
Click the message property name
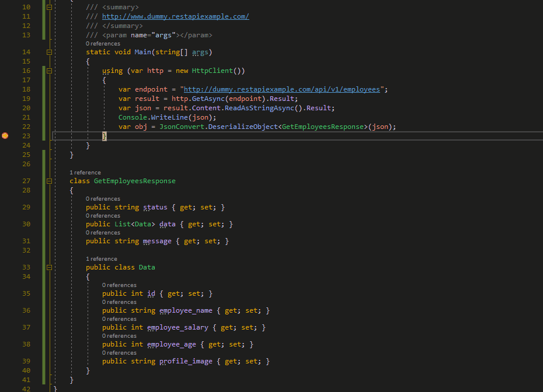[157, 241]
